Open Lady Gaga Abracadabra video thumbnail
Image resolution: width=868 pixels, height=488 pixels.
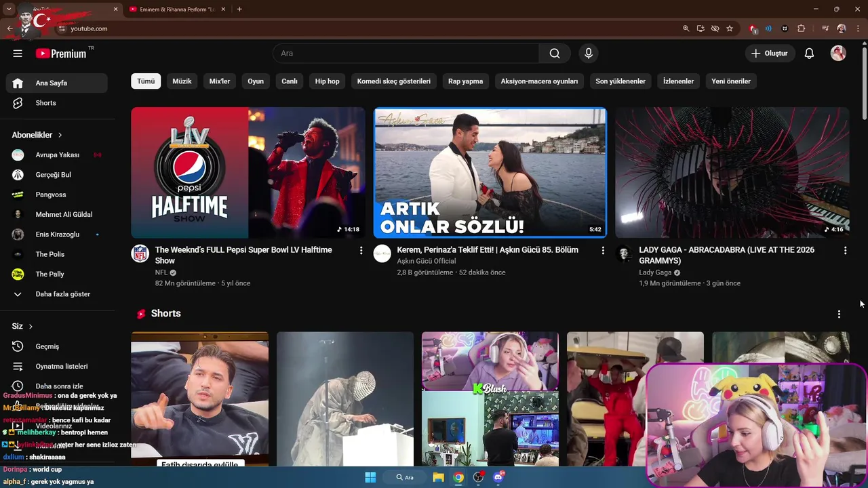(732, 173)
